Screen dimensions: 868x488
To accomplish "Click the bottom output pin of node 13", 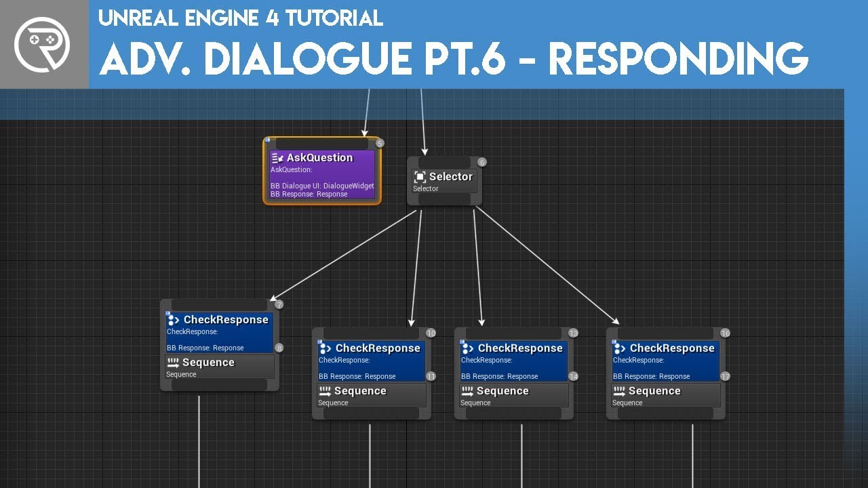I will coord(513,413).
